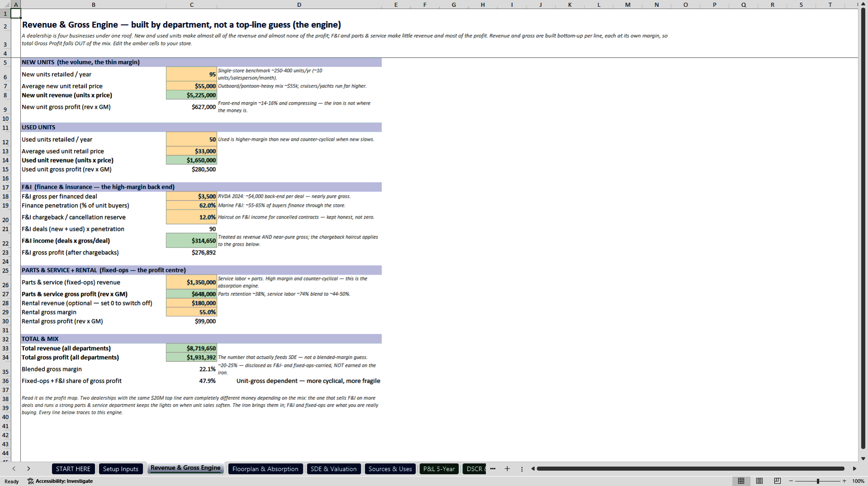This screenshot has height=486, width=868.
Task: Click horizontal scroll left arrow
Action: click(x=533, y=469)
